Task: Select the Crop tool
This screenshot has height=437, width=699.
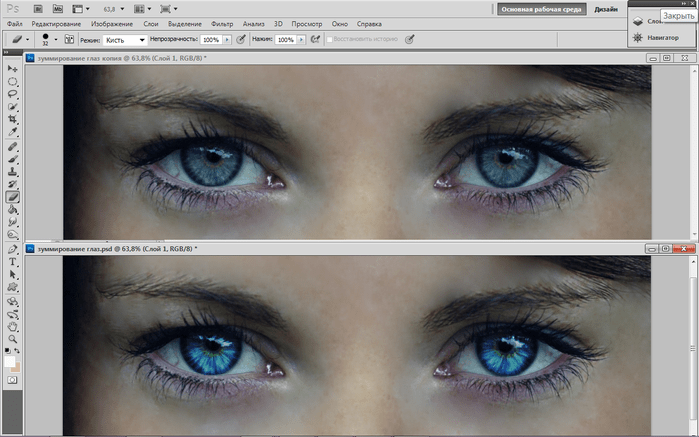Action: tap(12, 119)
